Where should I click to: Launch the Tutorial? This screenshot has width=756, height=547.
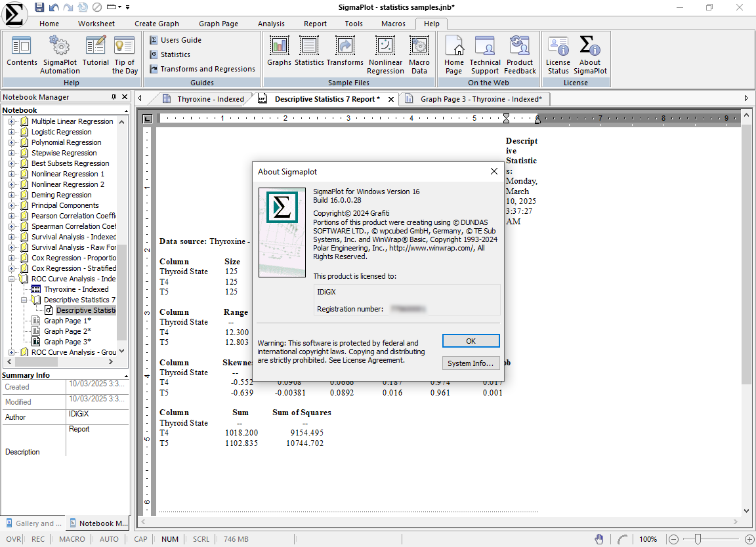pyautogui.click(x=95, y=52)
